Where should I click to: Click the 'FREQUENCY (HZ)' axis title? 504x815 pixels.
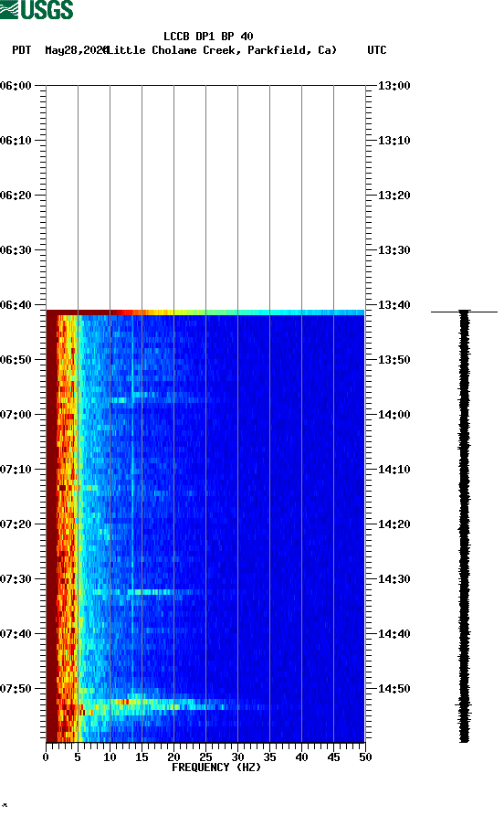coord(216,767)
